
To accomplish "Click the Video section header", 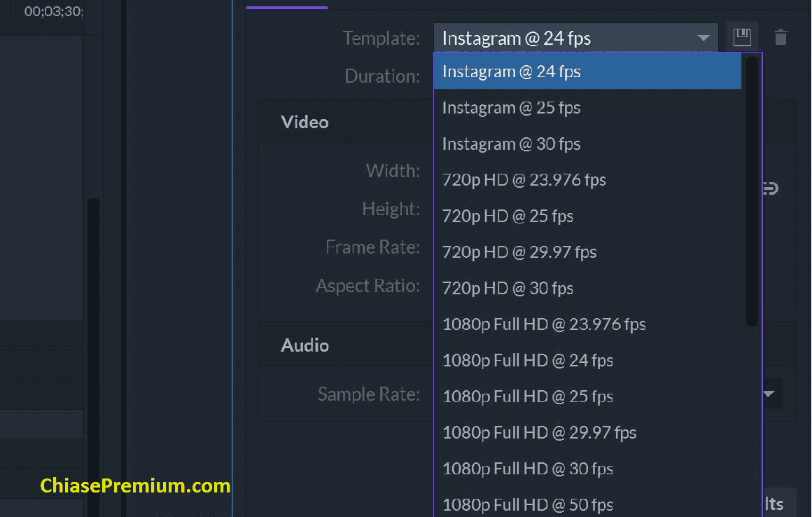I will 304,123.
